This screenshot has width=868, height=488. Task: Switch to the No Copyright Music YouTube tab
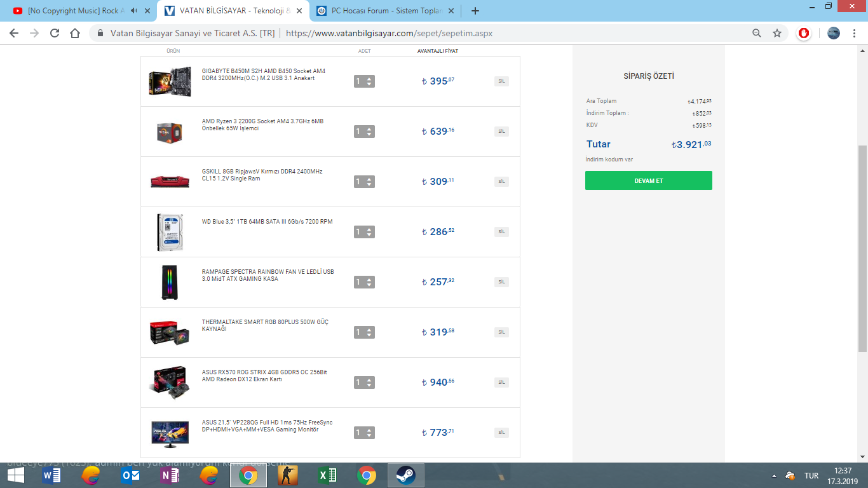click(73, 11)
